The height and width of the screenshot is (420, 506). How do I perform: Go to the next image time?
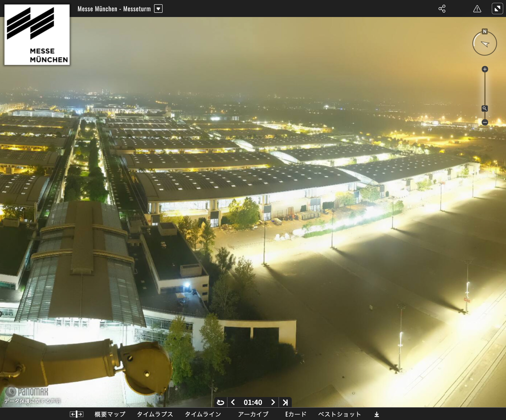point(273,402)
